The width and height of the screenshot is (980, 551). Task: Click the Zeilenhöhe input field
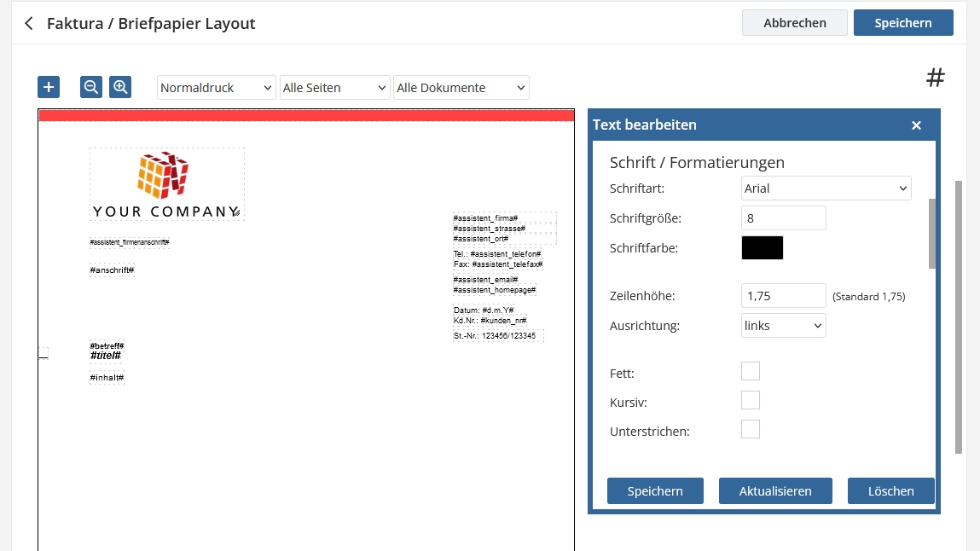(783, 296)
